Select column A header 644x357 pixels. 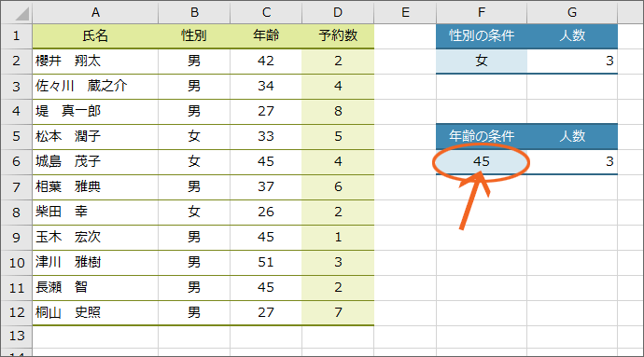pos(95,12)
